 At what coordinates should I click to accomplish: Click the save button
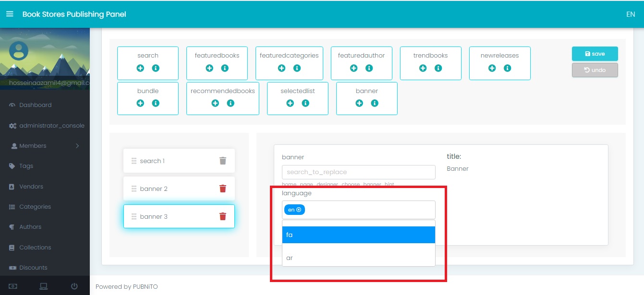click(x=595, y=54)
